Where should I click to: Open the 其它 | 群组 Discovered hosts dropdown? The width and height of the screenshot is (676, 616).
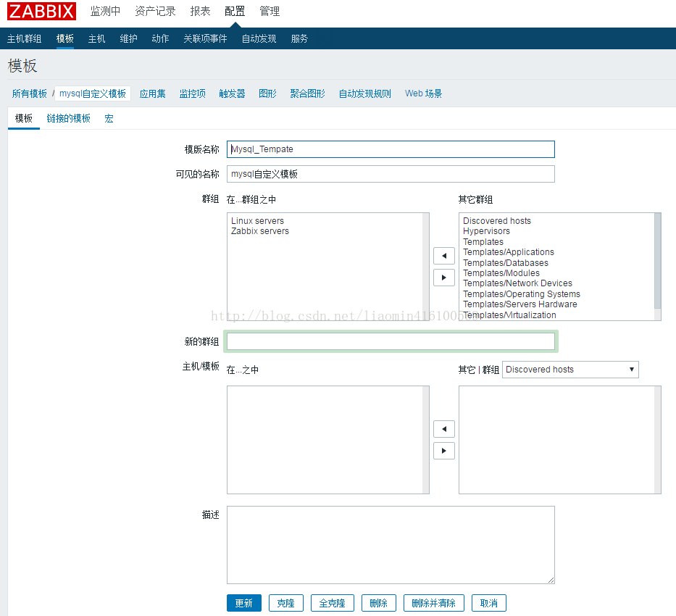(x=570, y=370)
